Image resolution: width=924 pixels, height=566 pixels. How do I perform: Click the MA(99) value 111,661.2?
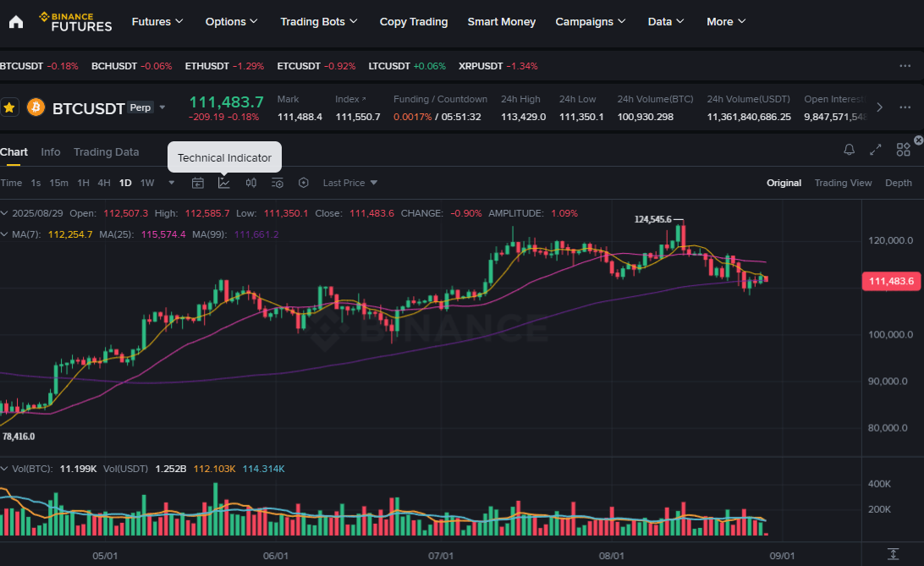click(x=256, y=234)
